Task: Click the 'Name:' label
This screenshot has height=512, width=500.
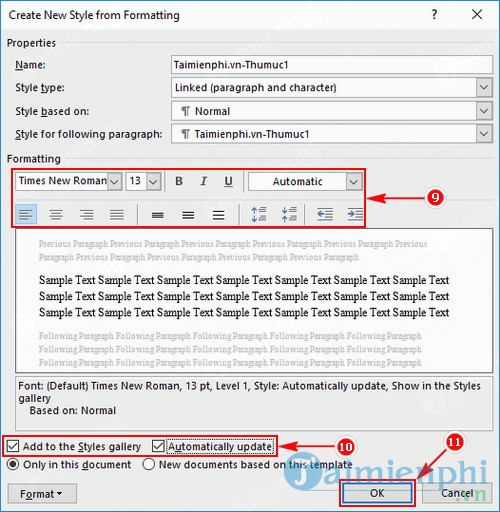Action: click(x=30, y=65)
